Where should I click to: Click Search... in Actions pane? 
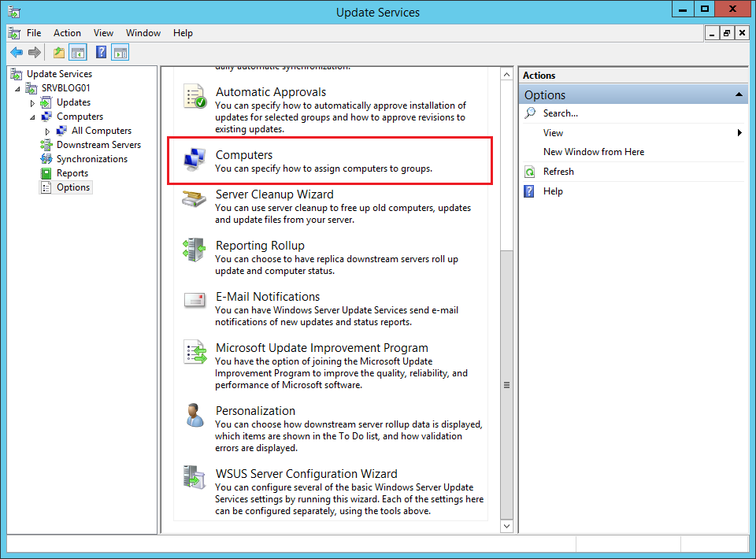[x=560, y=113]
